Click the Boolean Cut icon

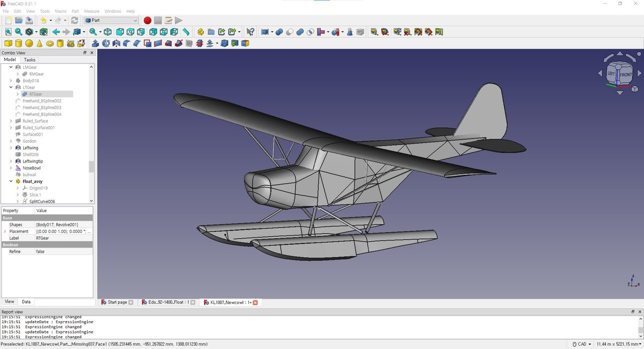[290, 32]
